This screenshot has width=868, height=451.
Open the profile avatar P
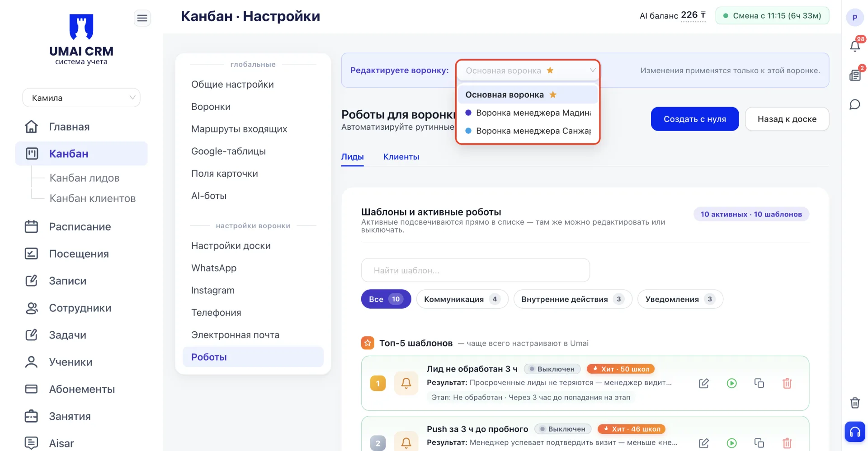pyautogui.click(x=855, y=18)
